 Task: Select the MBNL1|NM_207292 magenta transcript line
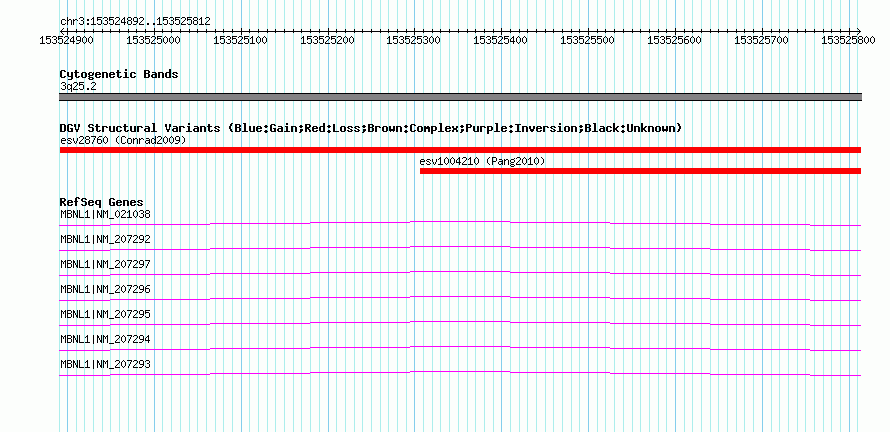[460, 248]
